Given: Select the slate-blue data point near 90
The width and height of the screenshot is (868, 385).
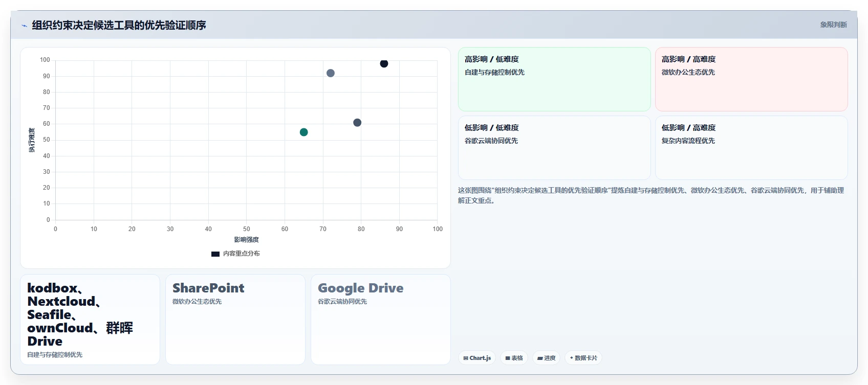Looking at the screenshot, I should pyautogui.click(x=331, y=73).
